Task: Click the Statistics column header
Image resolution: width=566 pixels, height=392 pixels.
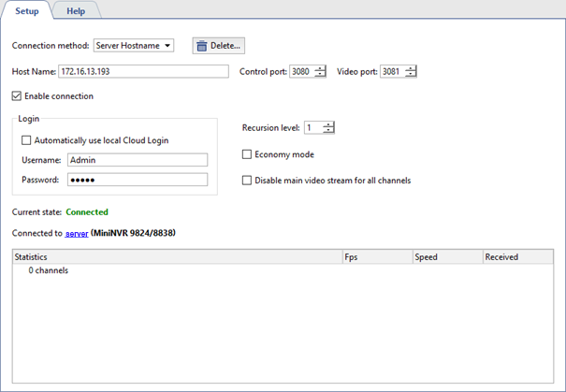Action: click(x=176, y=256)
